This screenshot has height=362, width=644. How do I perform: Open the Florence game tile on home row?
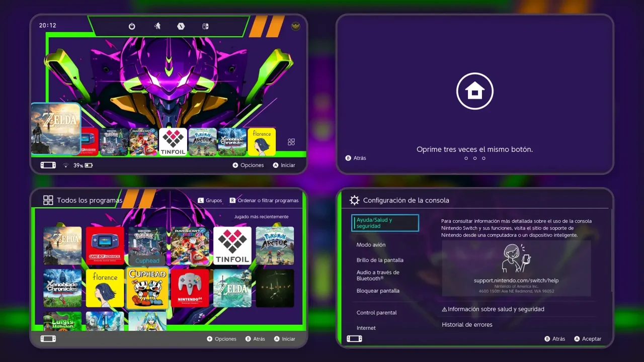(x=262, y=142)
